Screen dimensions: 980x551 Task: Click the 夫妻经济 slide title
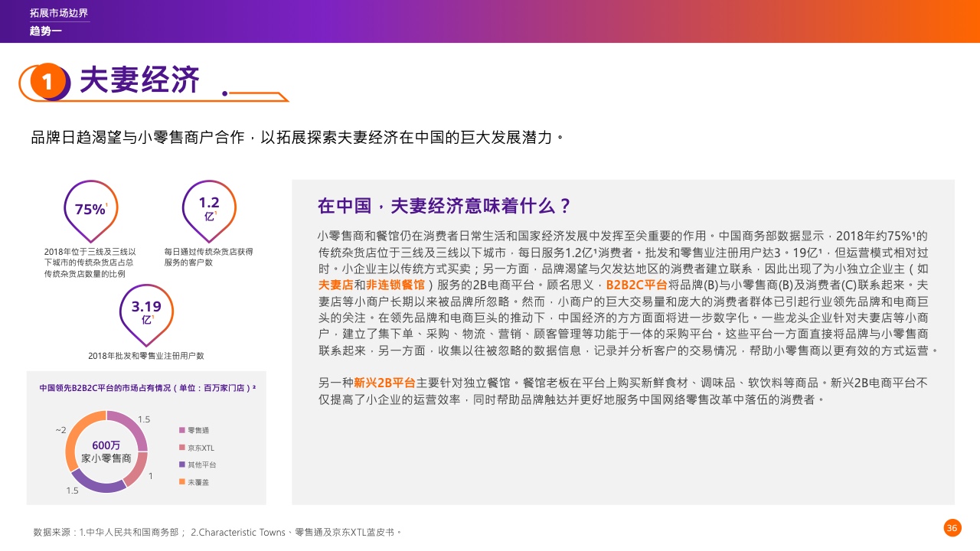139,80
